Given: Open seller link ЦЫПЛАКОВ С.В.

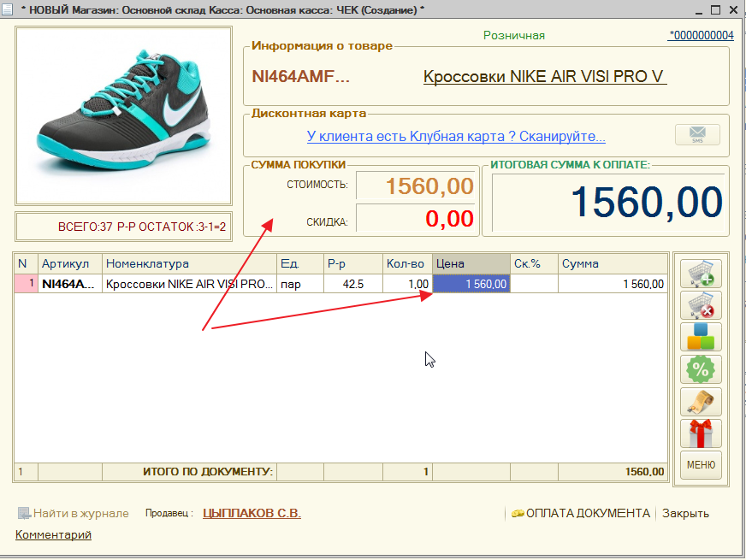Looking at the screenshot, I should click(252, 514).
